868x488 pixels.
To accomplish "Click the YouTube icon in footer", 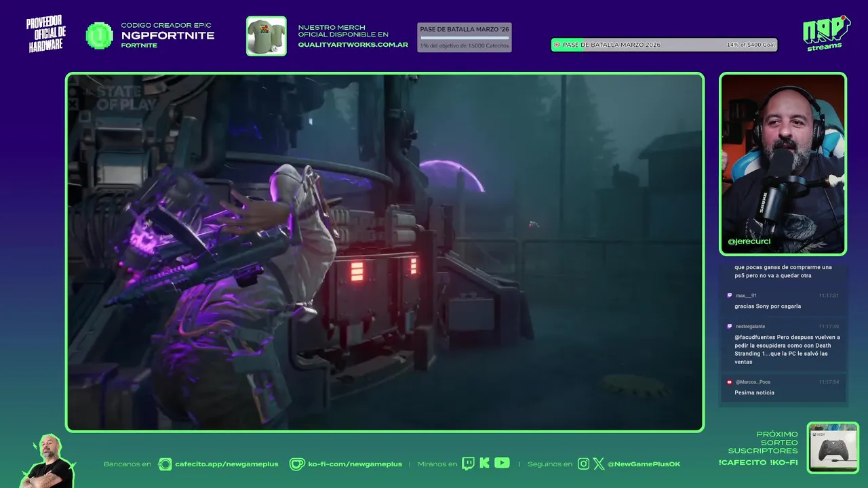I will tap(502, 463).
